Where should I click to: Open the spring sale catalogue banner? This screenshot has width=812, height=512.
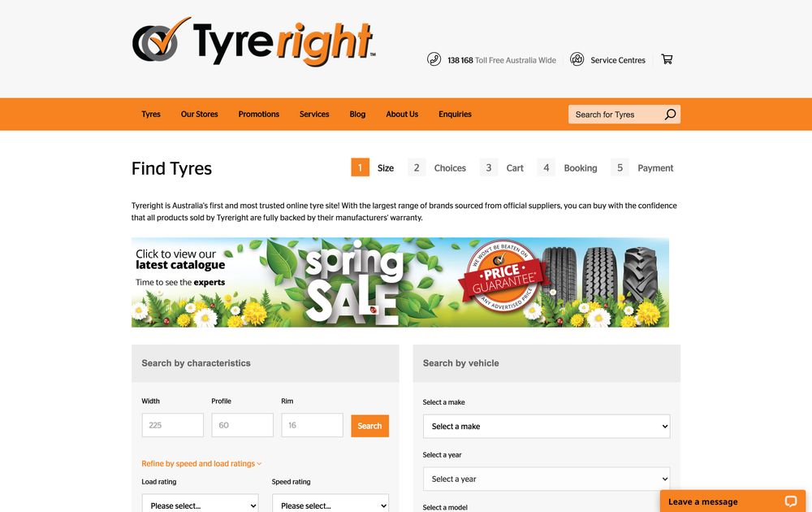coord(400,283)
